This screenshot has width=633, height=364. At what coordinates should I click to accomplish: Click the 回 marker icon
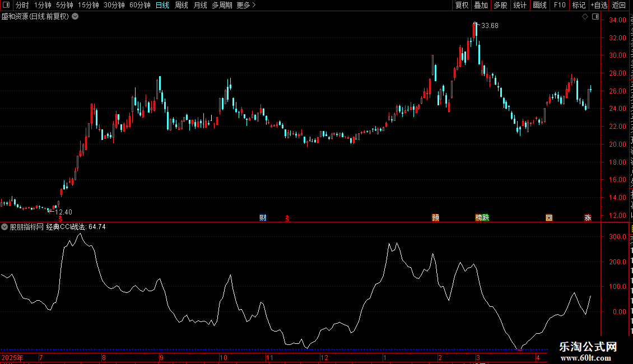[x=549, y=218]
